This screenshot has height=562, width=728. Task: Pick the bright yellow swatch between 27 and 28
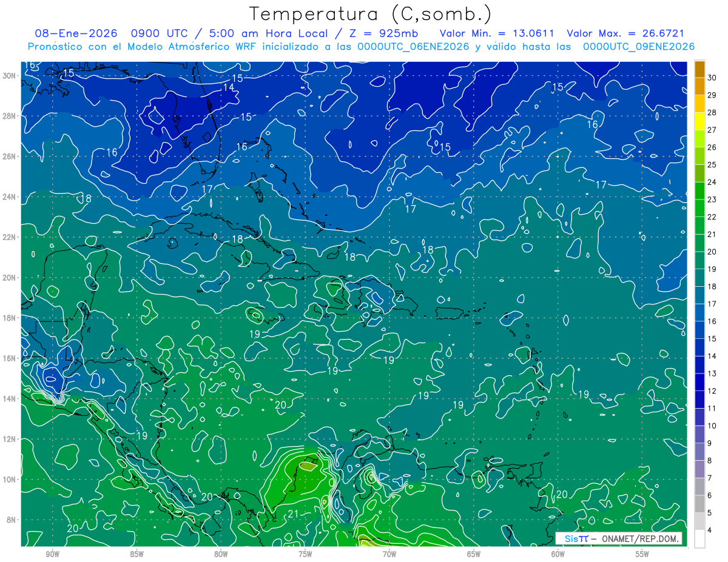699,121
